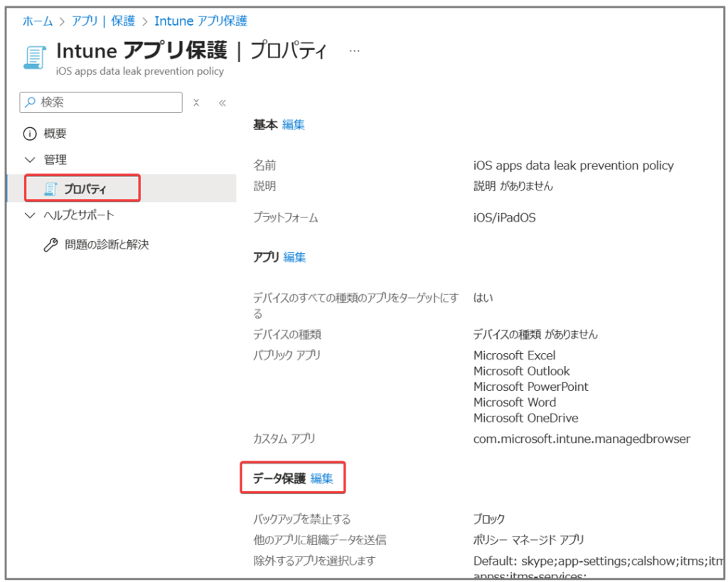Collapse the sidebar with double chevron
Image resolution: width=728 pixels, height=582 pixels.
223,103
